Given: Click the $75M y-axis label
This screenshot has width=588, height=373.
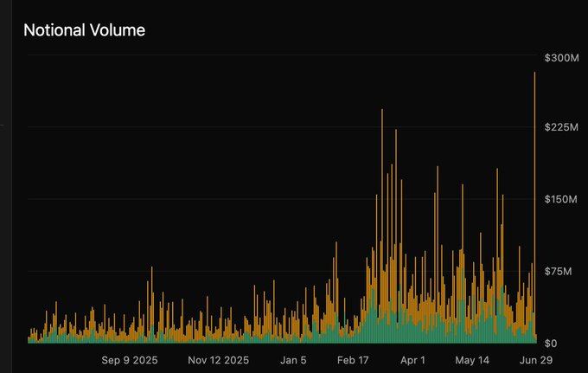Looking at the screenshot, I should pyautogui.click(x=559, y=271).
